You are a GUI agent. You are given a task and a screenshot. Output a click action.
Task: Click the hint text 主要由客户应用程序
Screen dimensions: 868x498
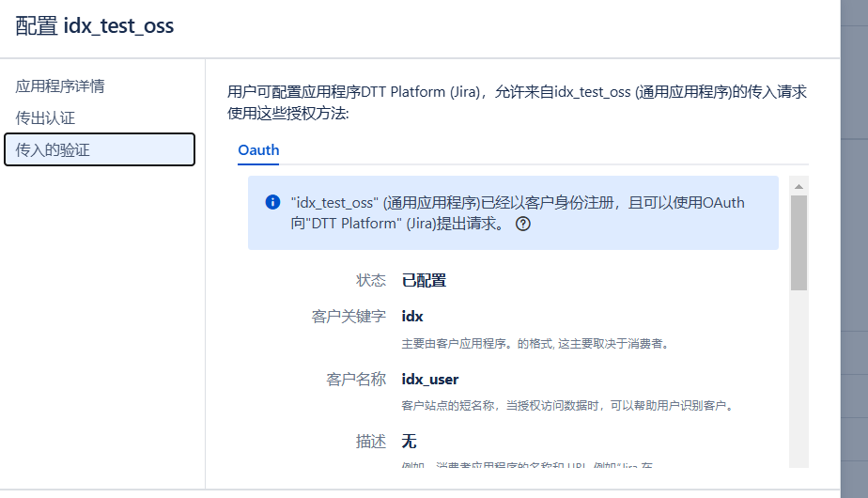537,344
